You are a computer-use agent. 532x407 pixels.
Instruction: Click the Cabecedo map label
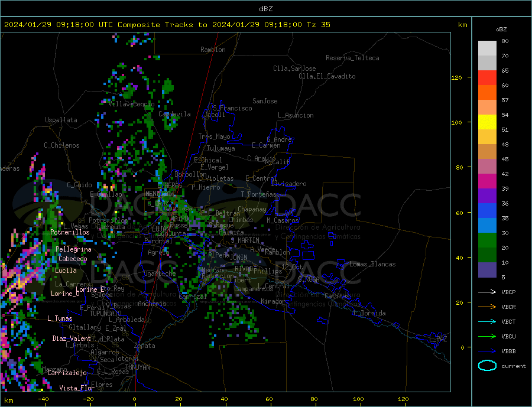(x=73, y=259)
